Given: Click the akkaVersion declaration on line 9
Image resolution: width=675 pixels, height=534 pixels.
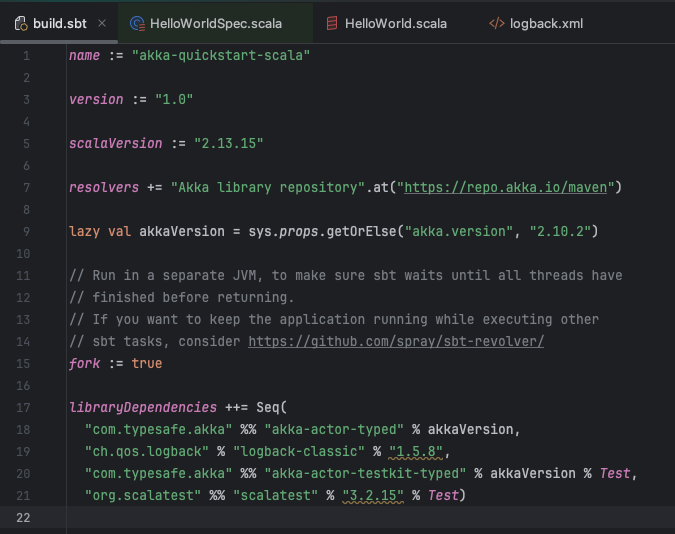Looking at the screenshot, I should pyautogui.click(x=182, y=232).
